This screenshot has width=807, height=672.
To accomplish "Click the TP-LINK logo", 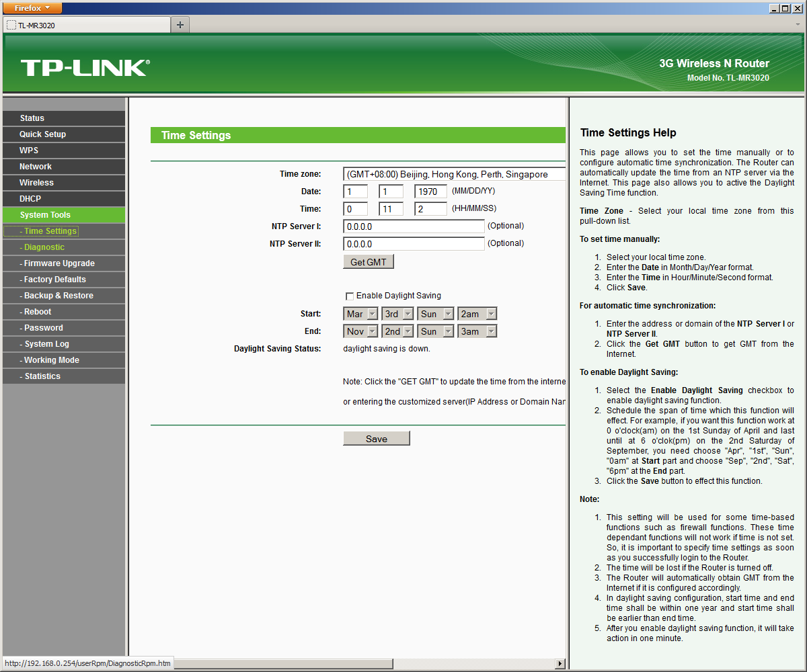I will coord(85,67).
